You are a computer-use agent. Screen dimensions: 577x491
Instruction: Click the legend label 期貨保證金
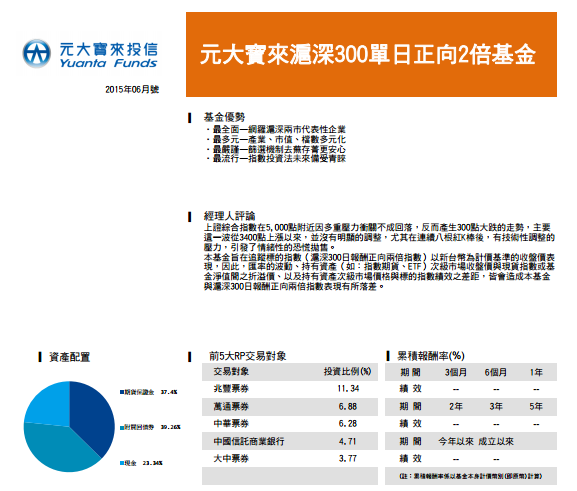(139, 392)
